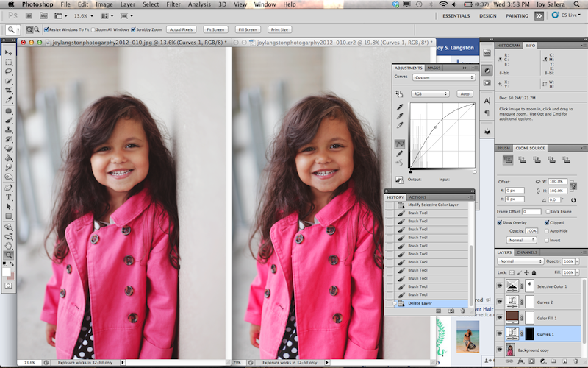The image size is (588, 368).
Task: Launch Mini Bridge from application bar
Action: [44, 15]
